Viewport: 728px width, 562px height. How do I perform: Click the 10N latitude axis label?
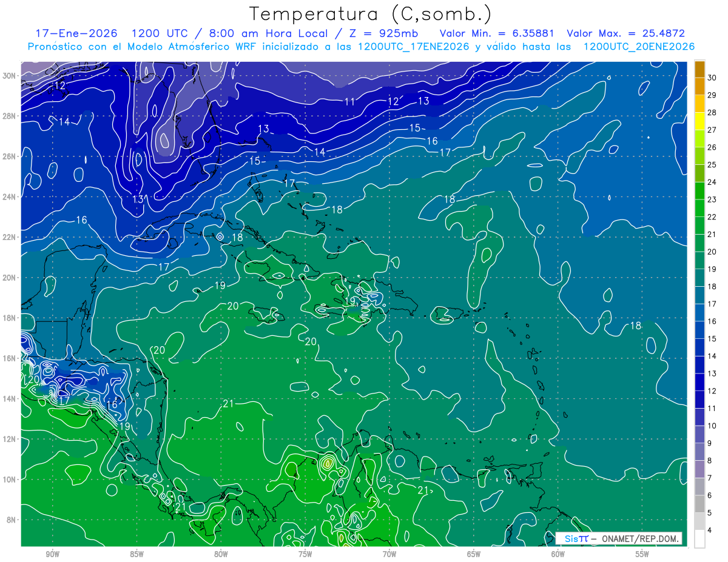(10, 480)
